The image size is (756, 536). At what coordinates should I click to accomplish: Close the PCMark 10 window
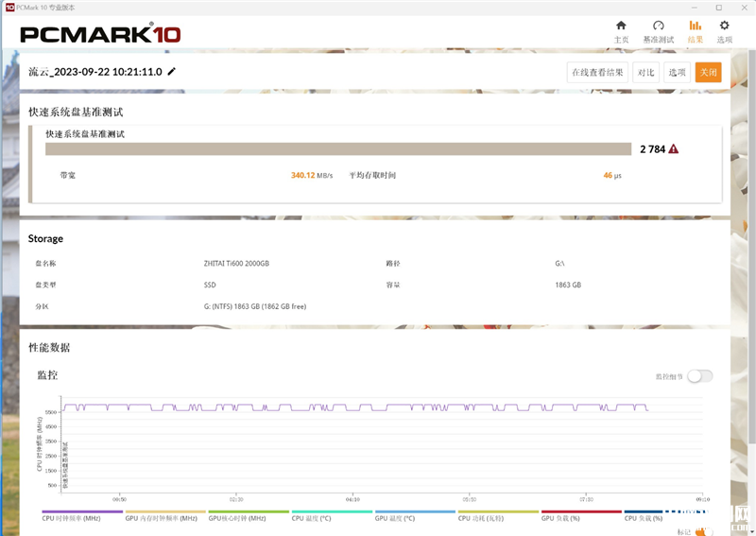click(x=744, y=8)
